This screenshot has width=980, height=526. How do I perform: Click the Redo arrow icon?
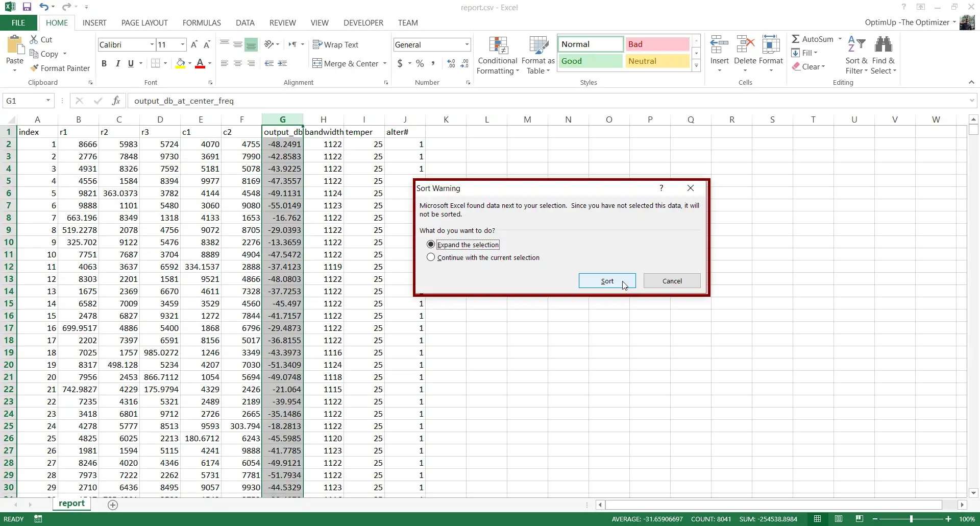66,7
